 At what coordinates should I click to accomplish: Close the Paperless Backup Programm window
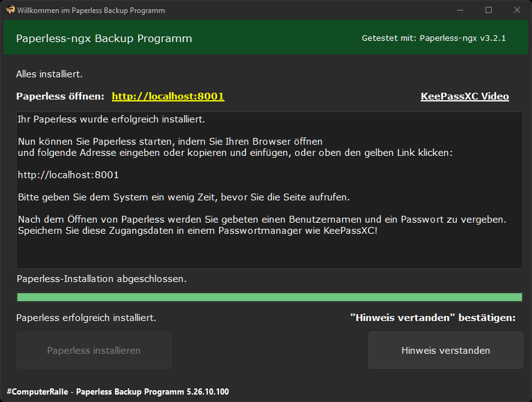517,10
